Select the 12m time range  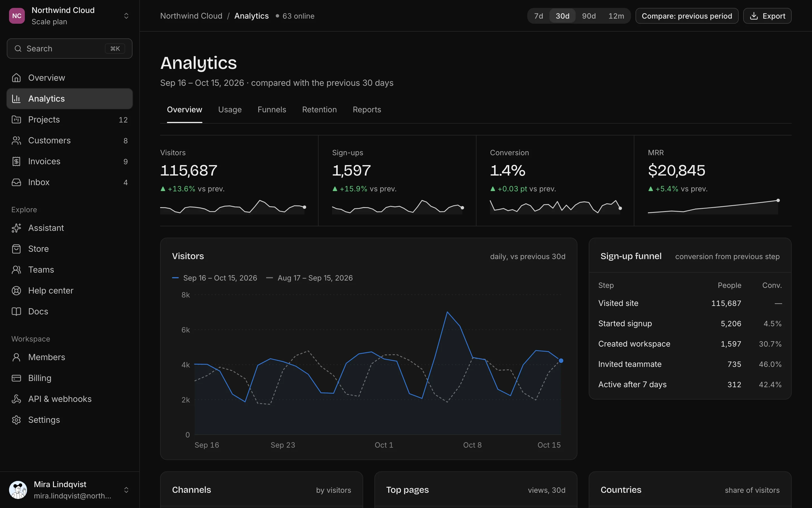(616, 16)
